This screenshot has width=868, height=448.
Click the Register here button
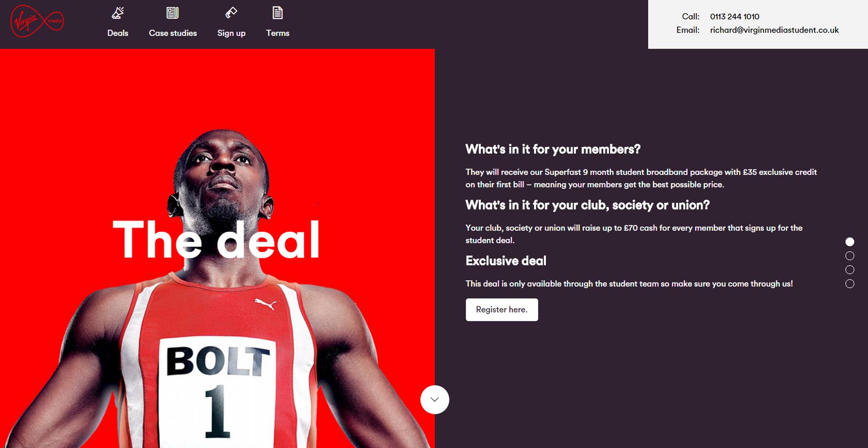[x=502, y=310]
